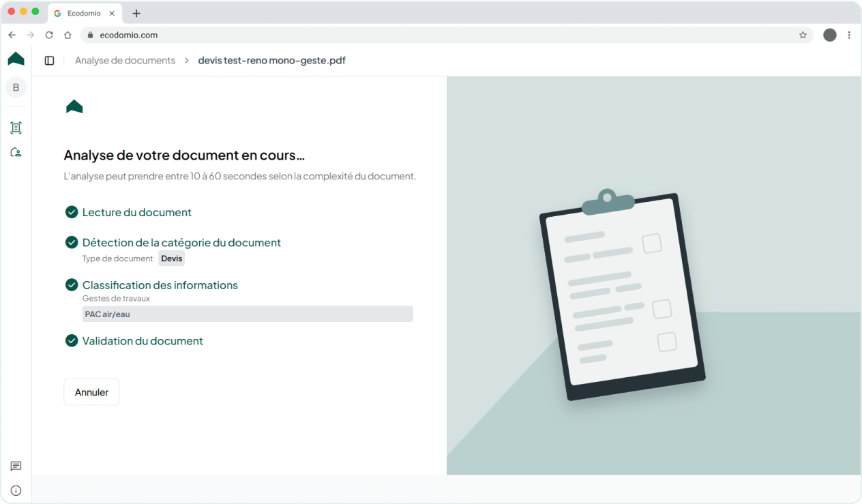This screenshot has width=862, height=504.
Task: Click the browser home button
Action: [68, 35]
